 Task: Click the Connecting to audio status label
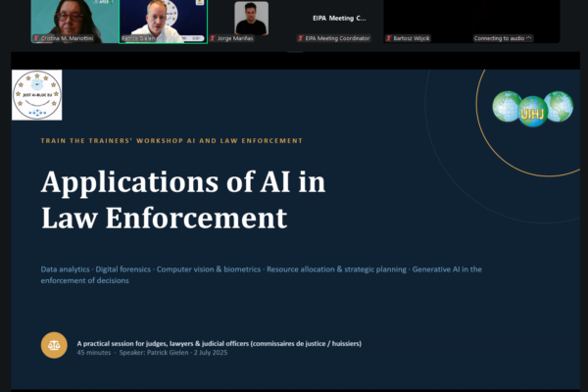pos(503,38)
